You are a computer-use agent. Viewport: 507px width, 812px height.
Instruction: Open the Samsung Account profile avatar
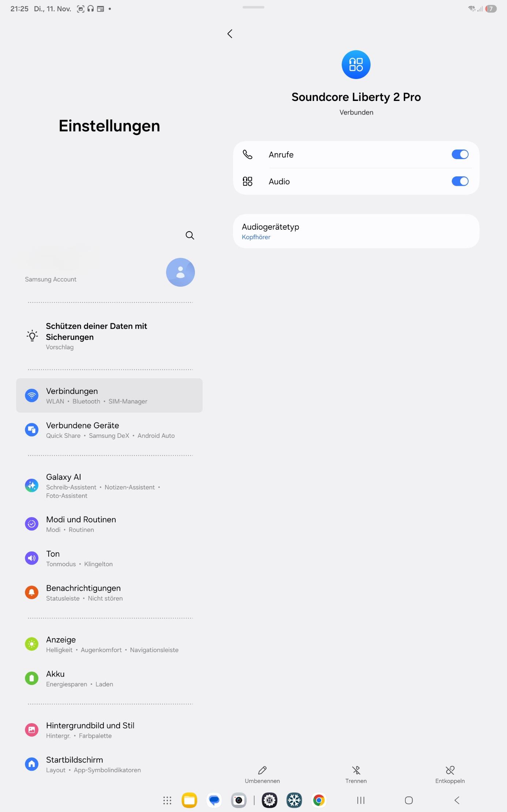point(180,272)
